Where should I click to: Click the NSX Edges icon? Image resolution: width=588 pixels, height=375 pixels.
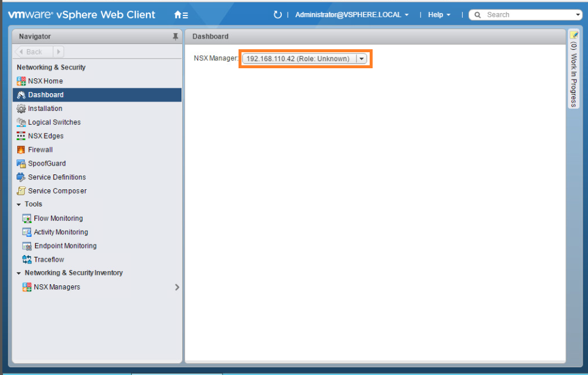click(x=21, y=136)
